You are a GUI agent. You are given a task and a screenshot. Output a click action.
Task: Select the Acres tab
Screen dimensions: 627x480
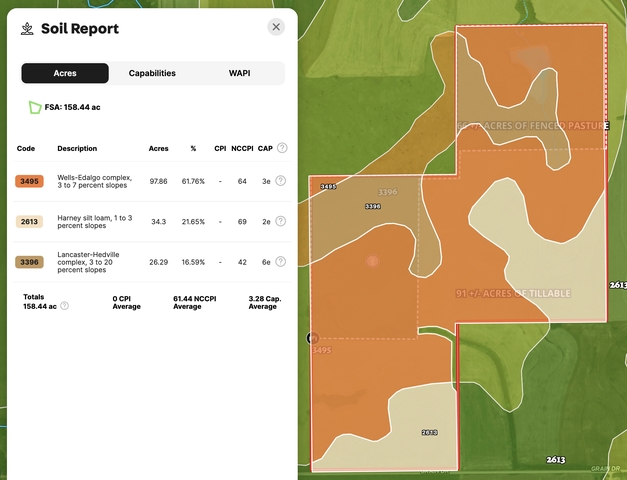click(x=65, y=73)
